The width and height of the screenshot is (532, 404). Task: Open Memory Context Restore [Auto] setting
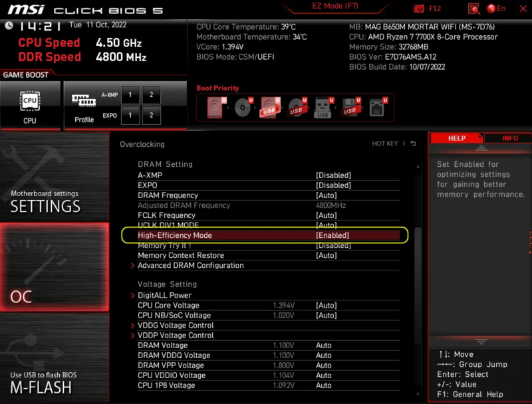(326, 255)
